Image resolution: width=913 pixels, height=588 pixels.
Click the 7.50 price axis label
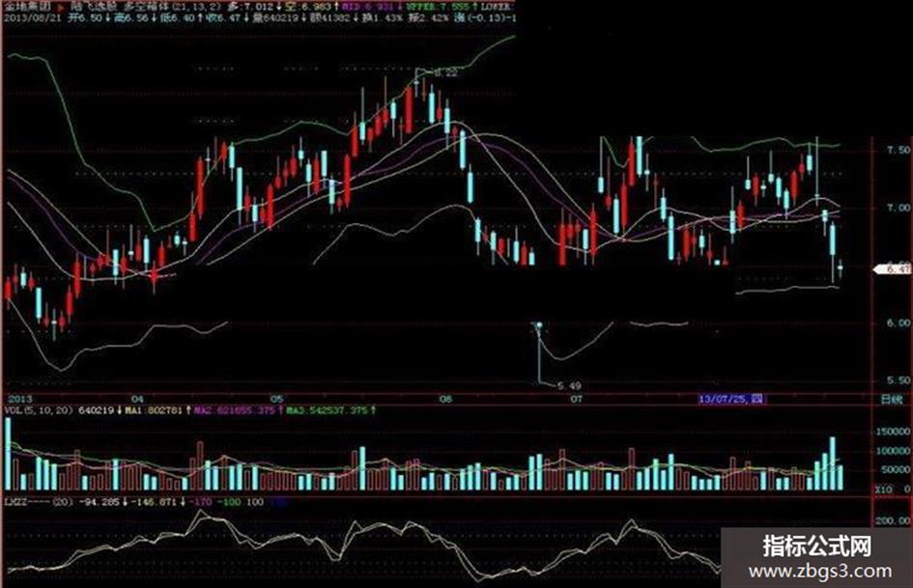tap(898, 151)
